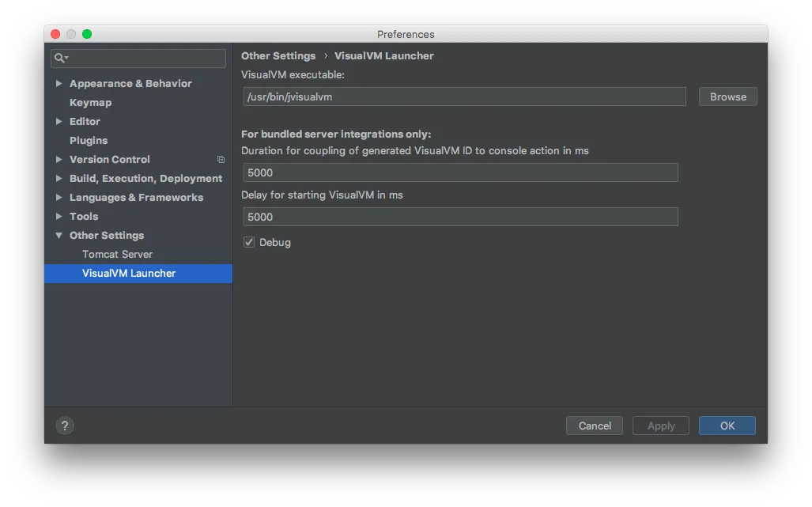This screenshot has height=507, width=812.
Task: Click "For bundled server integrations only:" text
Action: (336, 134)
